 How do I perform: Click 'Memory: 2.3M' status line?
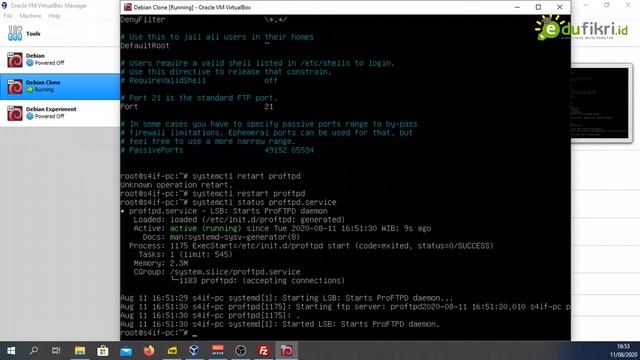[161, 263]
